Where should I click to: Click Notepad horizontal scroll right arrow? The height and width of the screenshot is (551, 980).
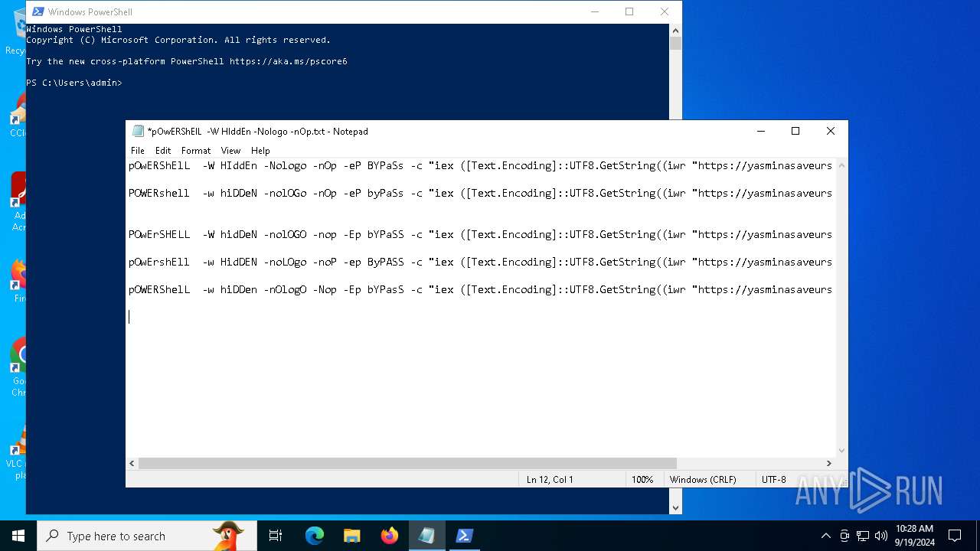[x=828, y=463]
